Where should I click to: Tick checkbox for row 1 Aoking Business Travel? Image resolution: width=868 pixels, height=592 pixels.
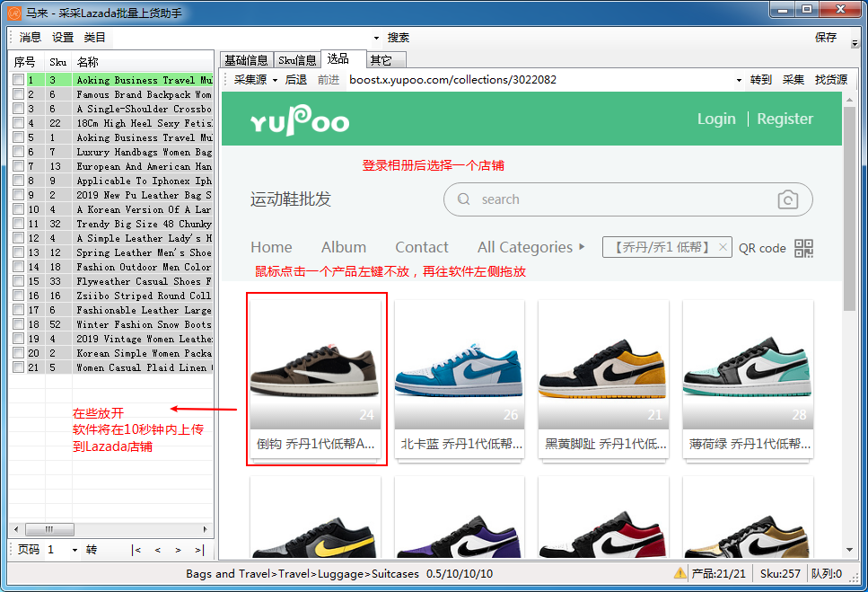[18, 80]
